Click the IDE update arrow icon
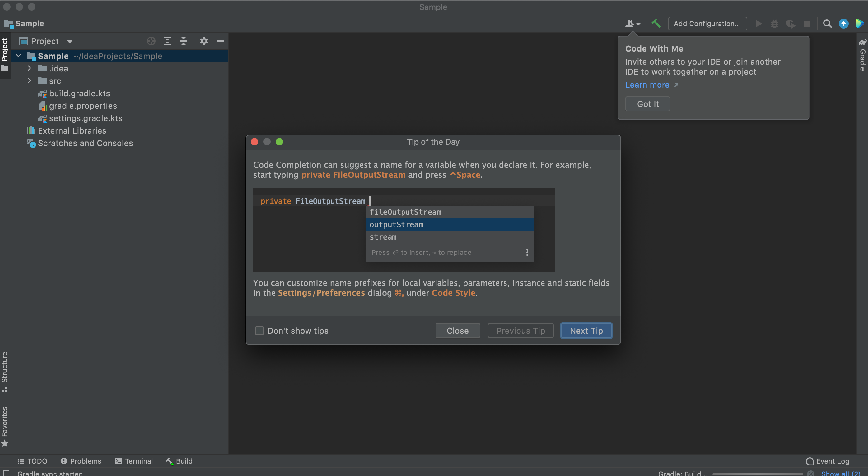The image size is (868, 476). point(843,24)
